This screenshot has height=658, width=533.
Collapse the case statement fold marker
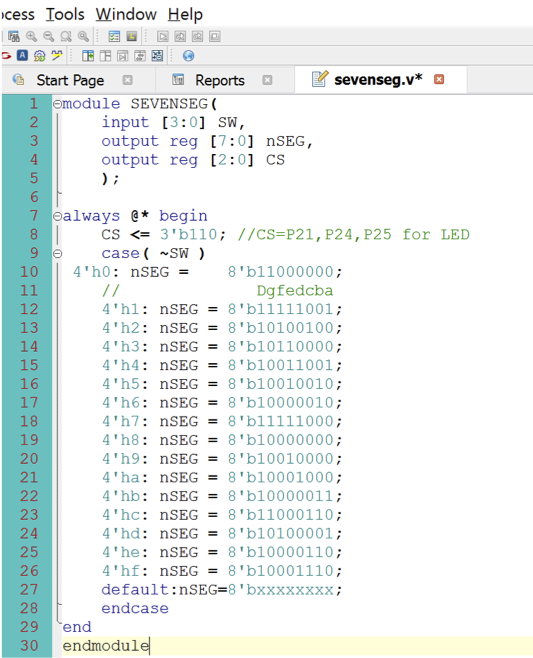[57, 253]
